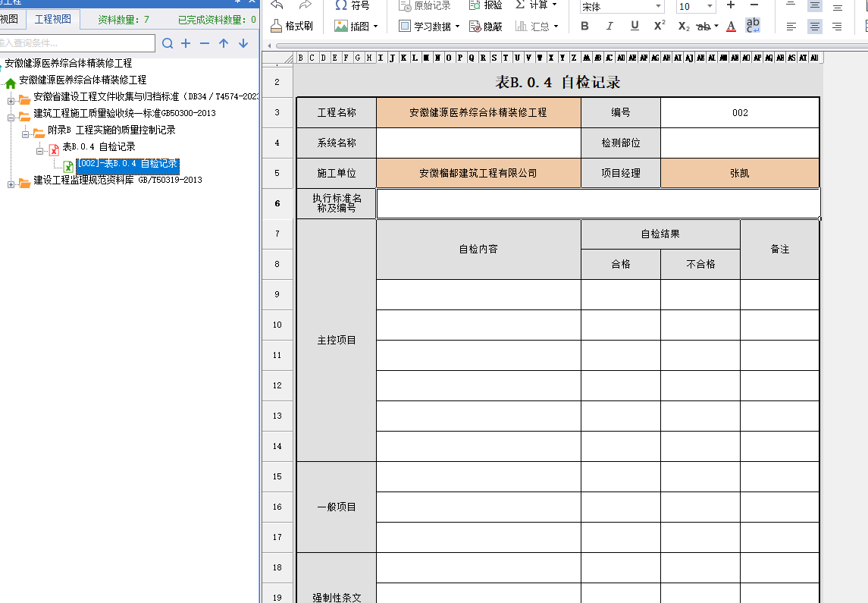The height and width of the screenshot is (603, 868).
Task: Click the 格式刷 format painter tool
Action: [292, 27]
